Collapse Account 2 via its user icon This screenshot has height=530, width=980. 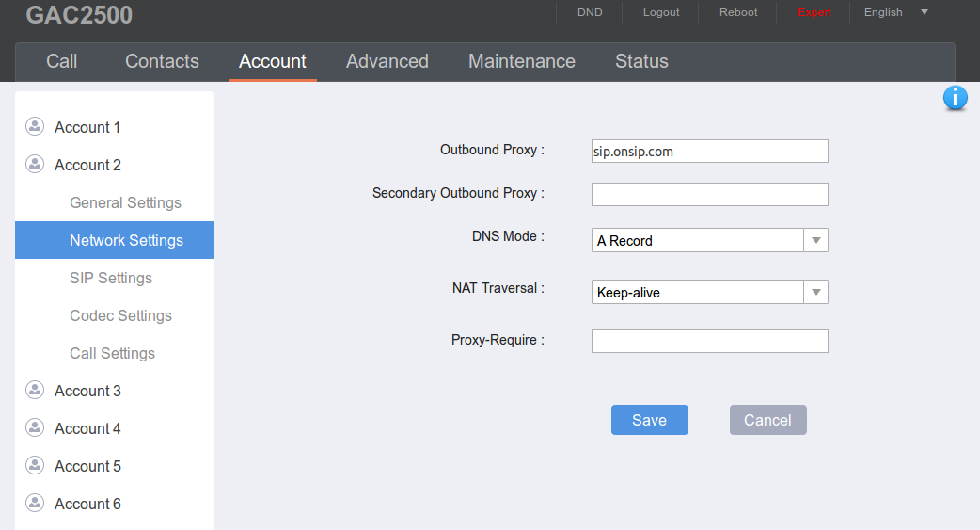[35, 164]
